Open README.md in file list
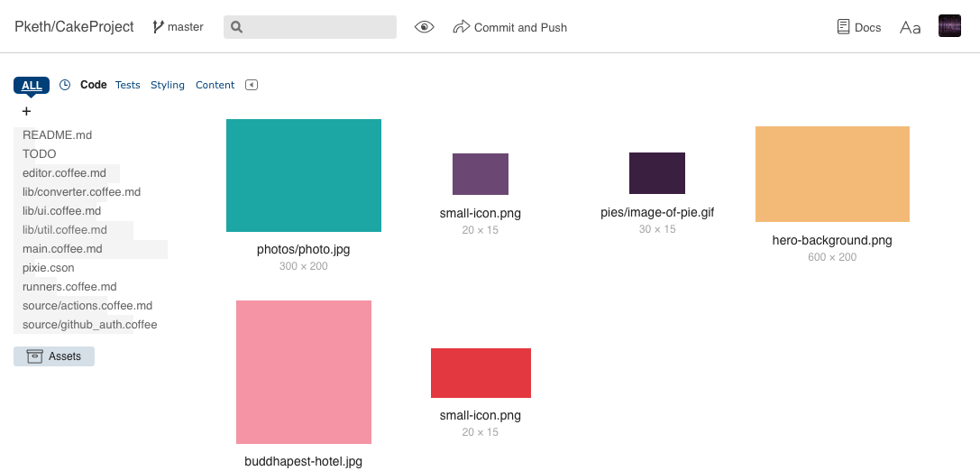The height and width of the screenshot is (471, 980). click(x=58, y=135)
